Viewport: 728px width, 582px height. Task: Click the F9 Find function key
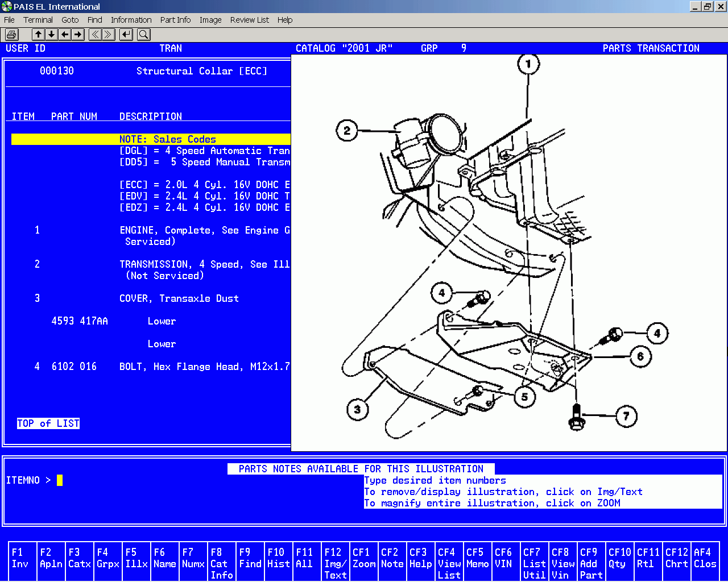pos(250,562)
